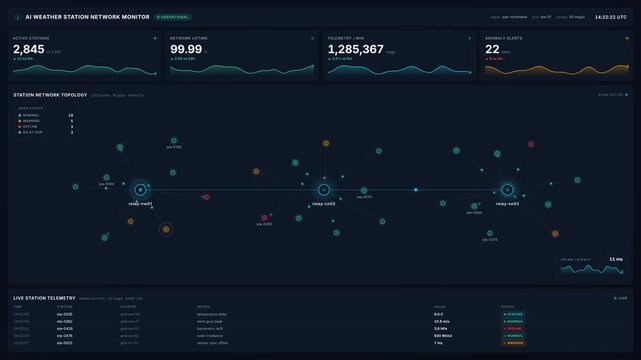The width and height of the screenshot is (641, 360).
Task: Select the node labeled sta-0240
Action: pyautogui.click(x=474, y=206)
